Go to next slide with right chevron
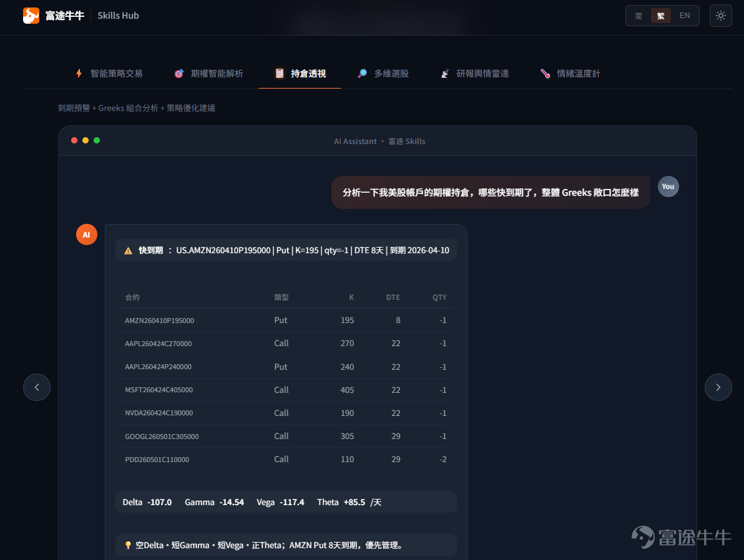744x560 pixels. (x=718, y=387)
